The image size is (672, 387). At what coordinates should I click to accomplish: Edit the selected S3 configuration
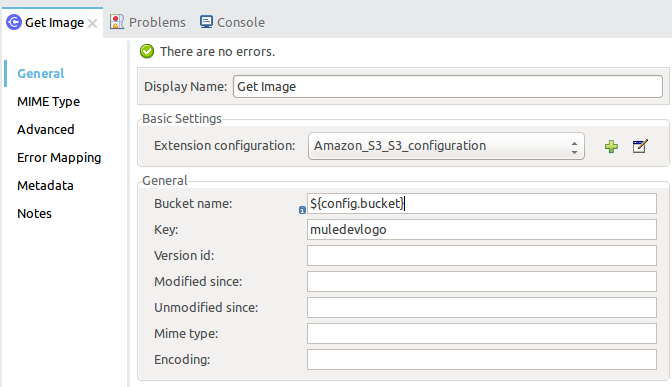[x=640, y=146]
